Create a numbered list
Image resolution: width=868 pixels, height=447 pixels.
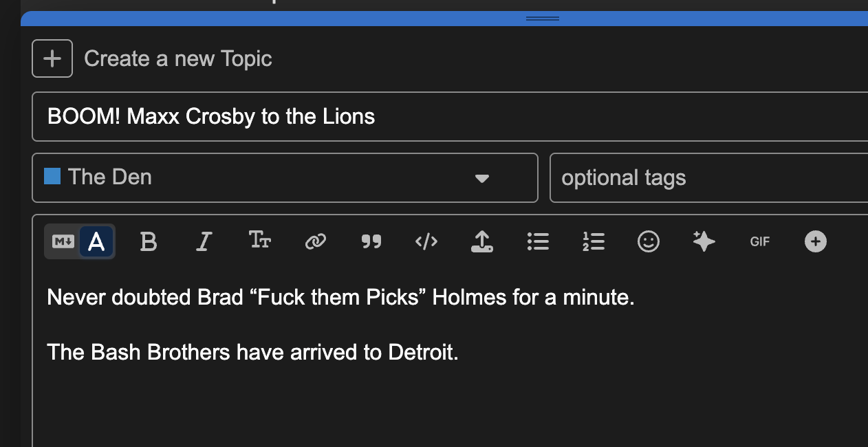point(593,241)
